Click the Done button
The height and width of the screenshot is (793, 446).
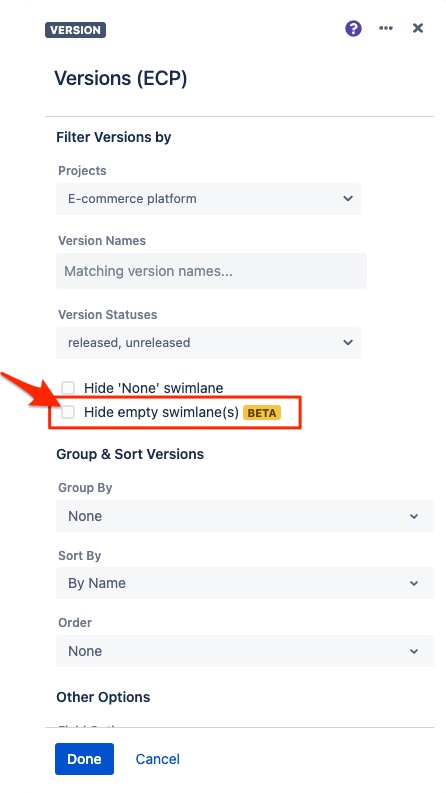(84, 759)
